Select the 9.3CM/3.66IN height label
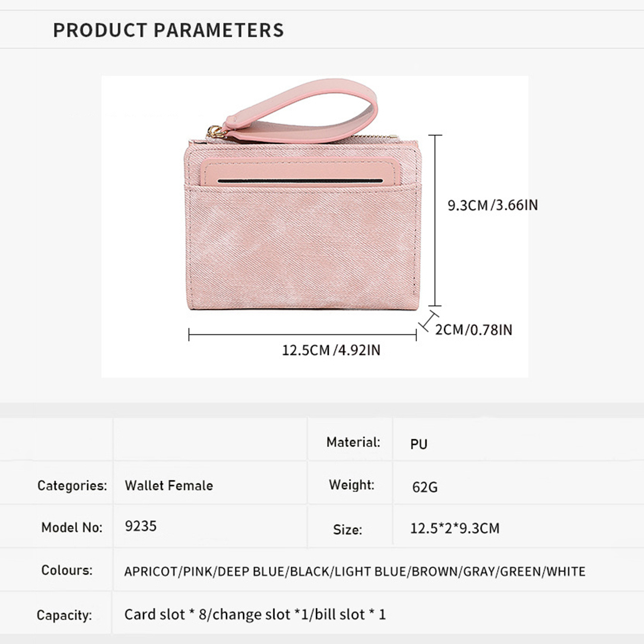644x644 pixels. click(x=493, y=205)
